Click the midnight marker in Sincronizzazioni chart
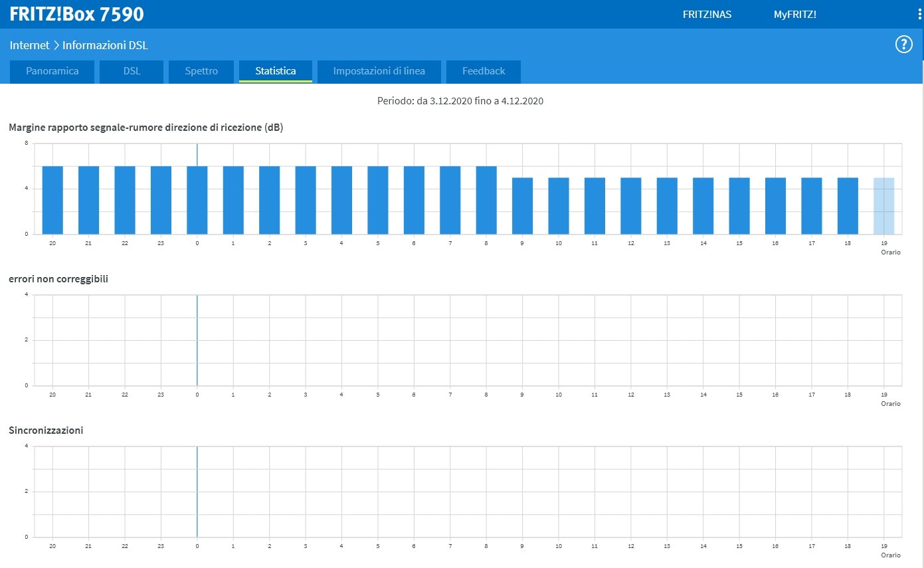 (197, 492)
